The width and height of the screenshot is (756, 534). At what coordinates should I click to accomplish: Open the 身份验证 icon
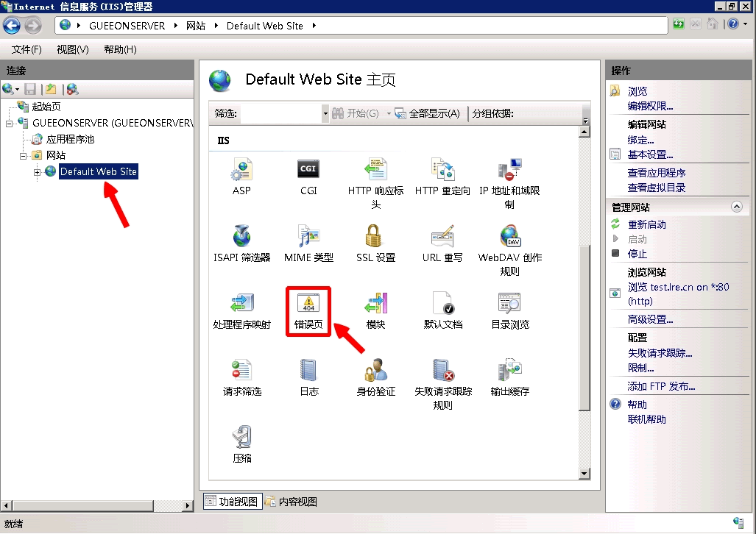pyautogui.click(x=375, y=371)
